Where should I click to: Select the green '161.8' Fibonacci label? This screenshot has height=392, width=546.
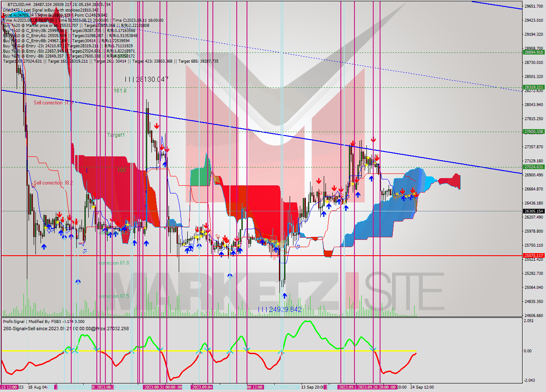point(120,91)
